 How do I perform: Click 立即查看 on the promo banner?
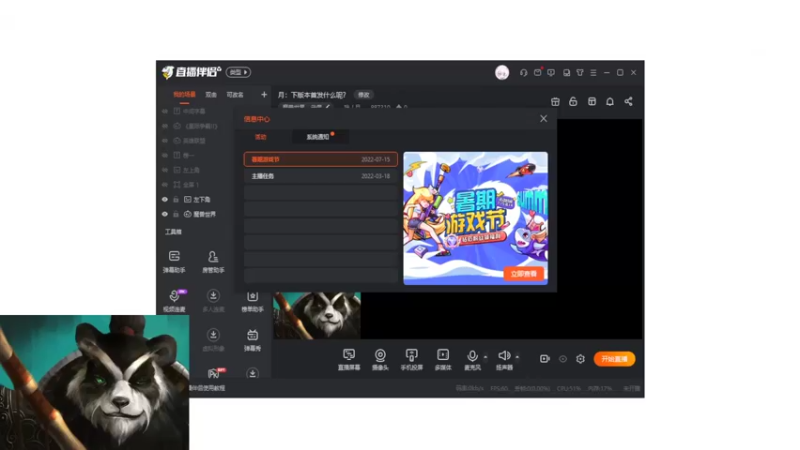pos(523,274)
